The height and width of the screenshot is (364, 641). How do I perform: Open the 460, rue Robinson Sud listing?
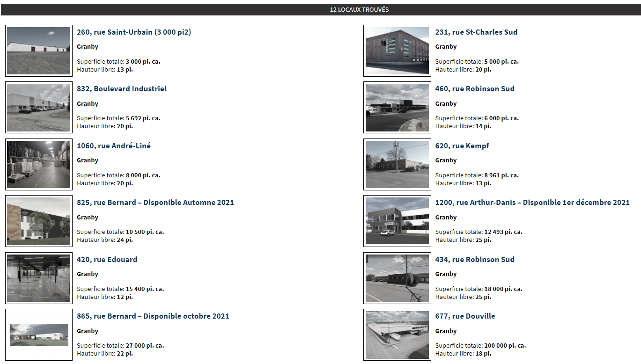tap(475, 89)
